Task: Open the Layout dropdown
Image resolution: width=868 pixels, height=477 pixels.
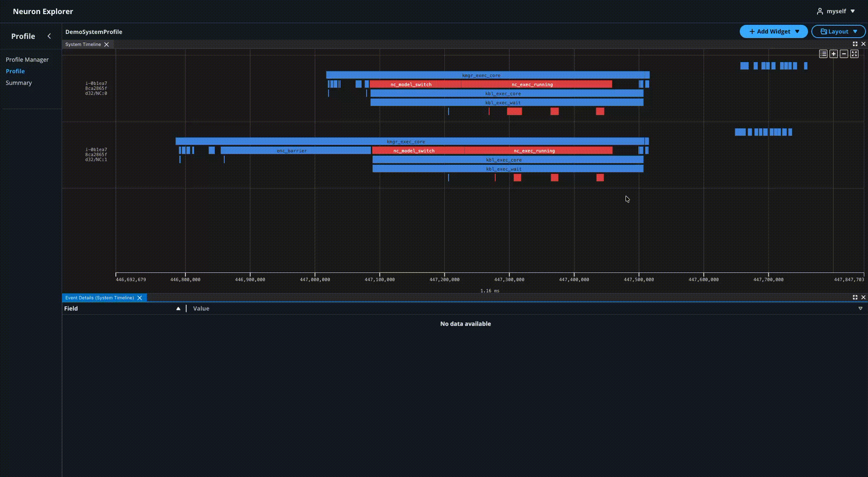Action: (838, 31)
